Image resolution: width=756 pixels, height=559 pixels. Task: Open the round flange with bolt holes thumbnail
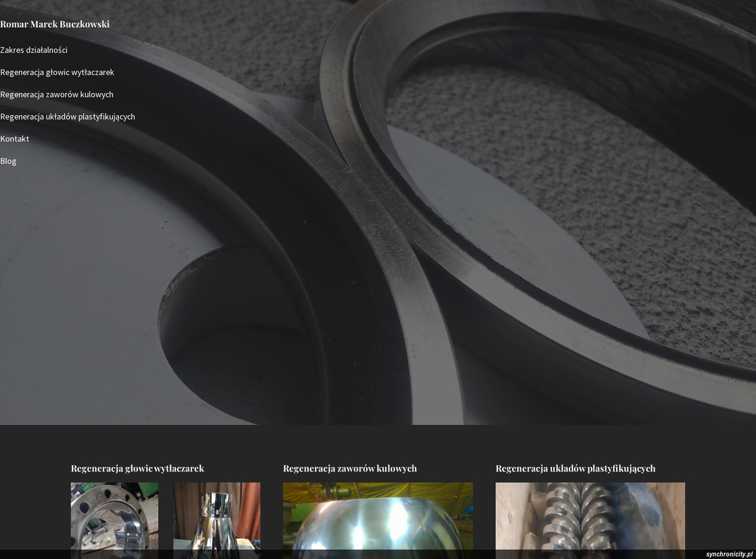[x=114, y=516]
